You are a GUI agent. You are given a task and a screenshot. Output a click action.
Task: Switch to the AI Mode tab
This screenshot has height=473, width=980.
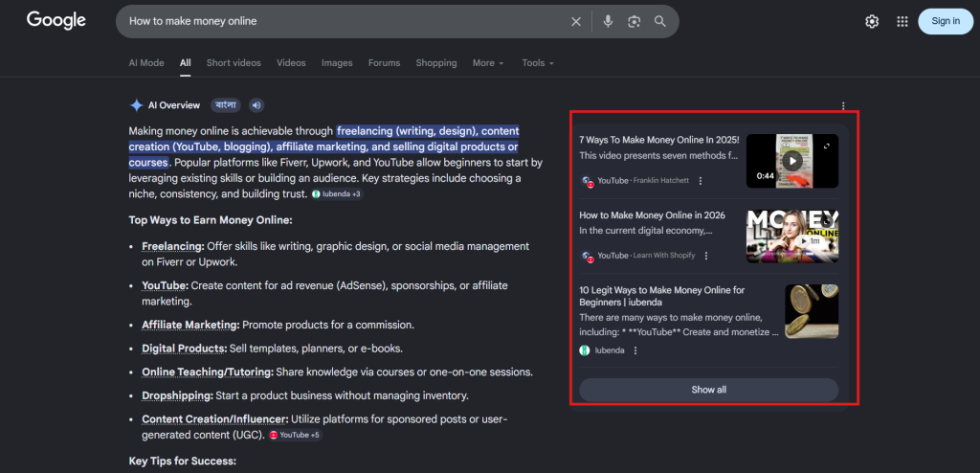[x=146, y=63]
